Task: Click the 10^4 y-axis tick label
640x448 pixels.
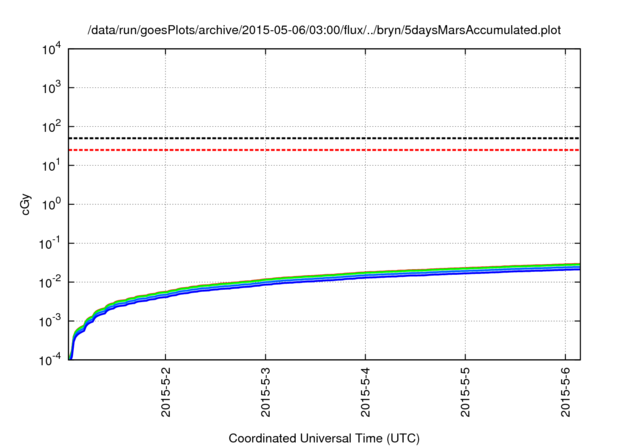Action: (51, 49)
